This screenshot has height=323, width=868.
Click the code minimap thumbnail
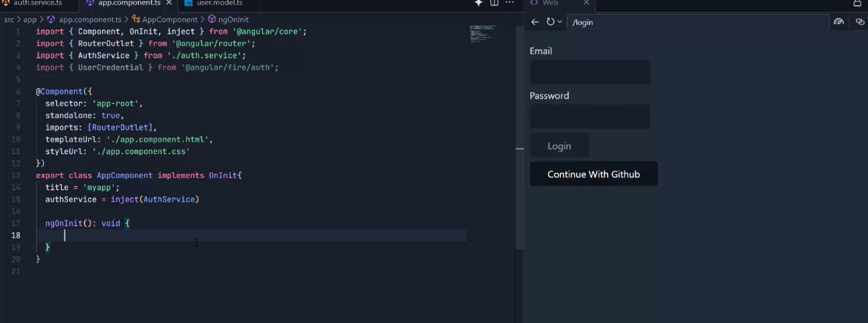[483, 34]
